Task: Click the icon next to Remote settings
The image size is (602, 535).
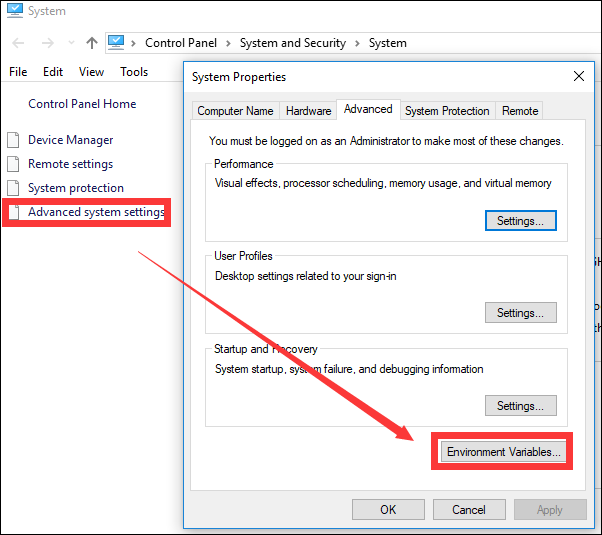Action: 13,164
